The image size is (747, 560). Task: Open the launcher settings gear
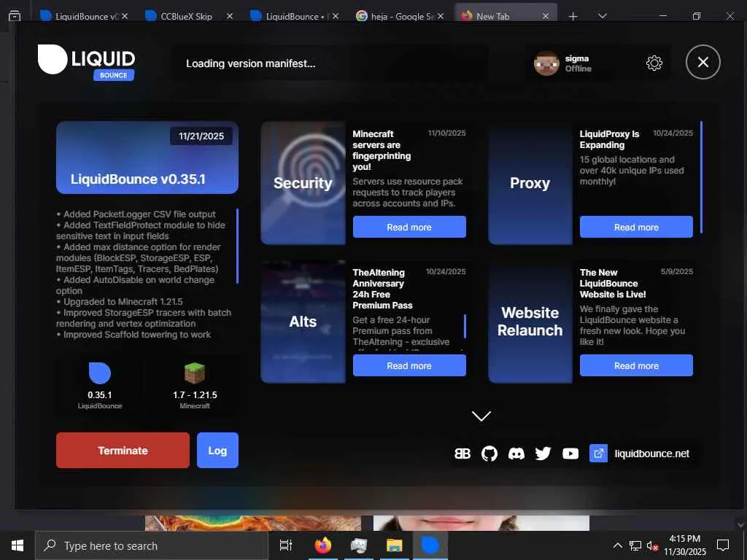tap(654, 63)
